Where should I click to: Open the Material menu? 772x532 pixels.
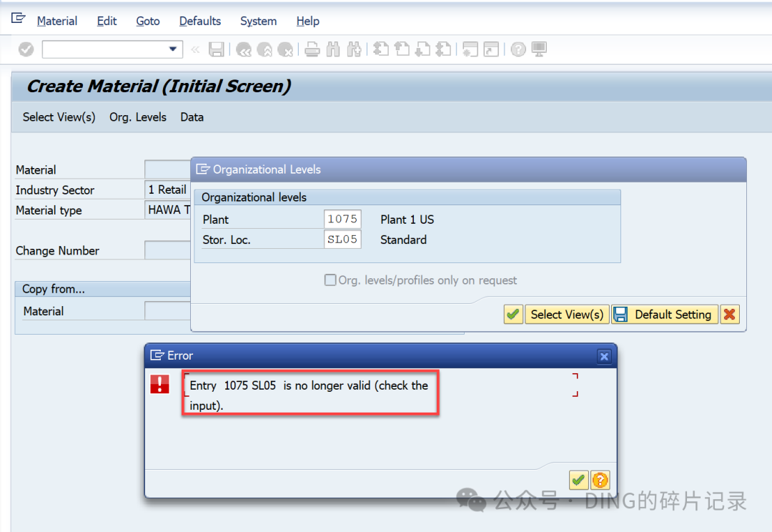[57, 21]
